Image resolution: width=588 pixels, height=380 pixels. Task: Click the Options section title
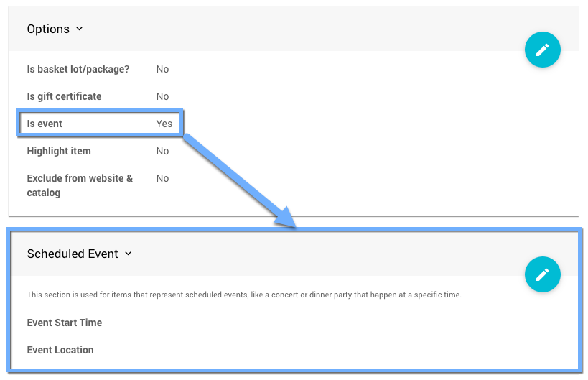pyautogui.click(x=48, y=29)
